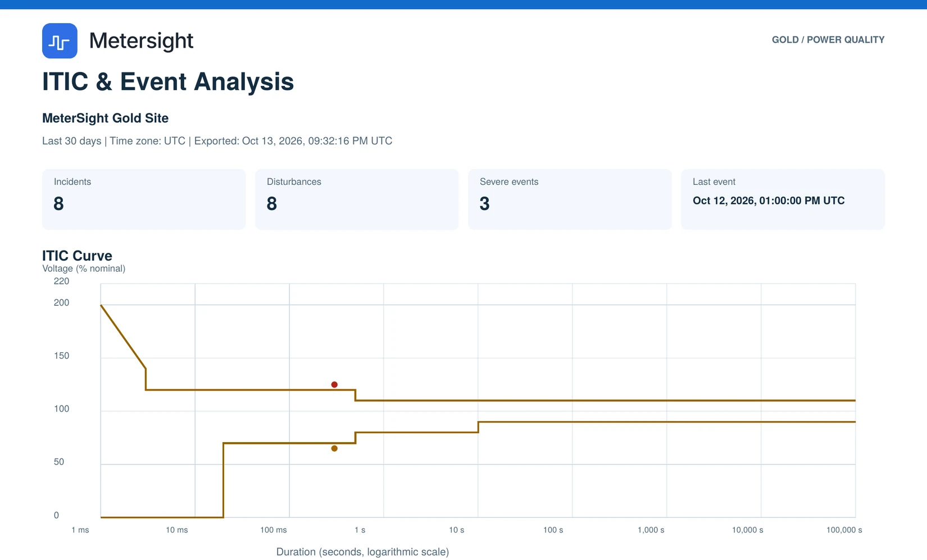Open the Disturbances summary card

357,199
